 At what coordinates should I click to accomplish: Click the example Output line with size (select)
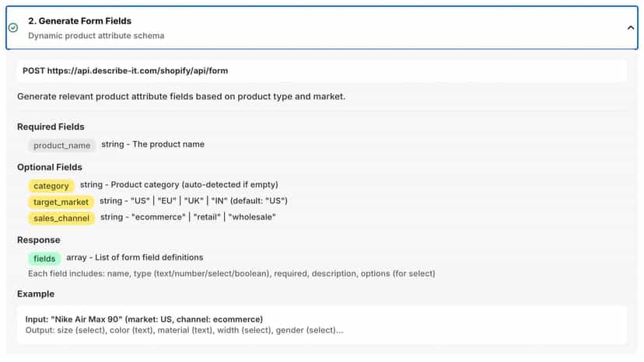184,330
